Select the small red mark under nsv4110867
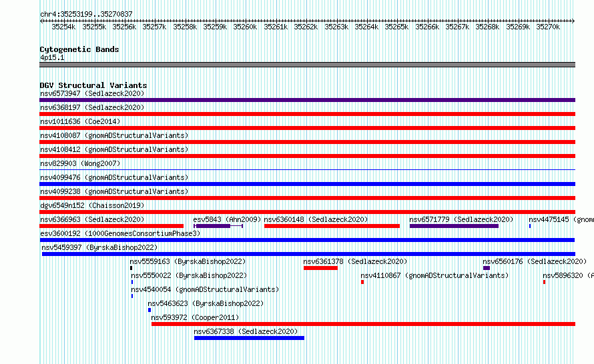 (x=362, y=282)
